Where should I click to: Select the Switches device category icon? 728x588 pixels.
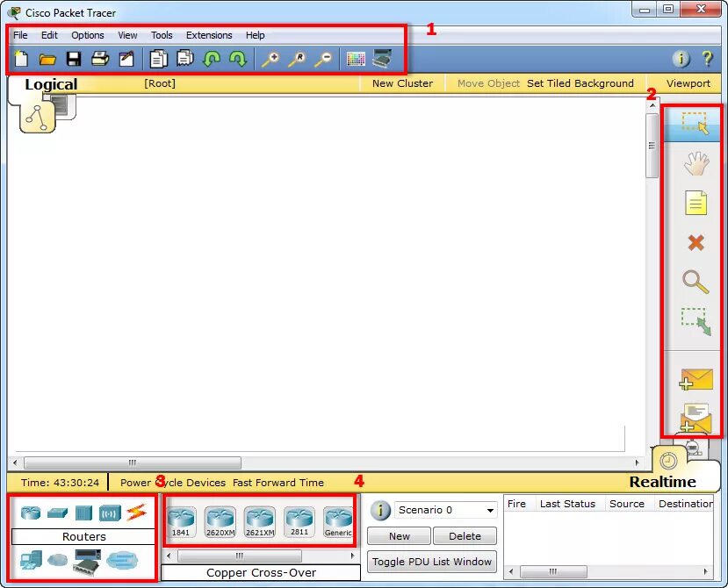click(58, 513)
